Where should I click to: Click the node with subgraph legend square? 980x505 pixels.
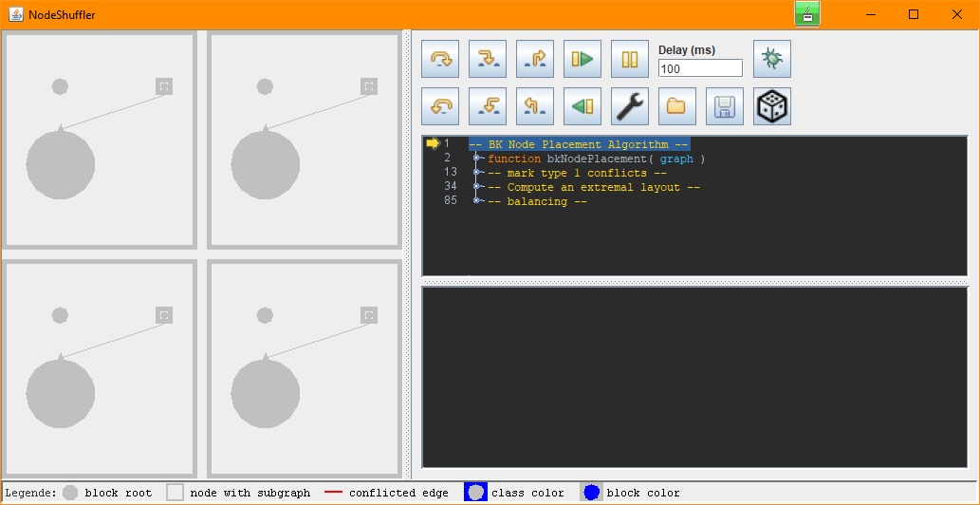175,493
